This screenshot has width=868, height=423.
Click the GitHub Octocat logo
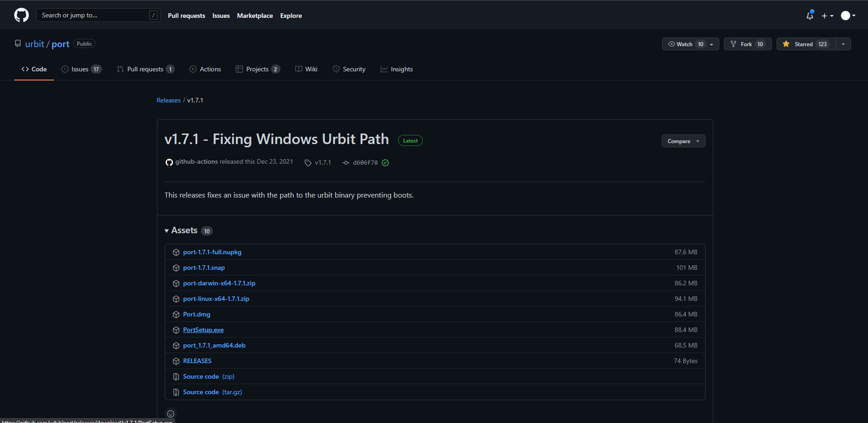(22, 15)
